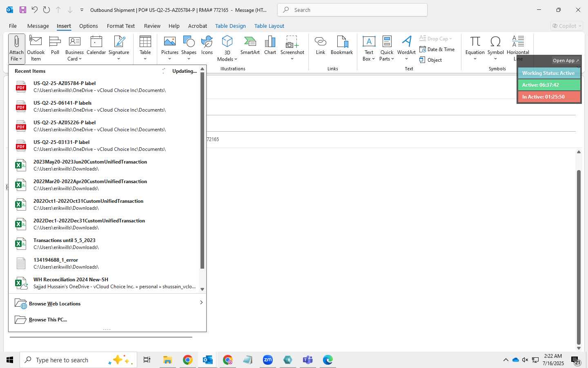Click the Windows Start button
Screen dimensions: 588x368
pos(10,360)
